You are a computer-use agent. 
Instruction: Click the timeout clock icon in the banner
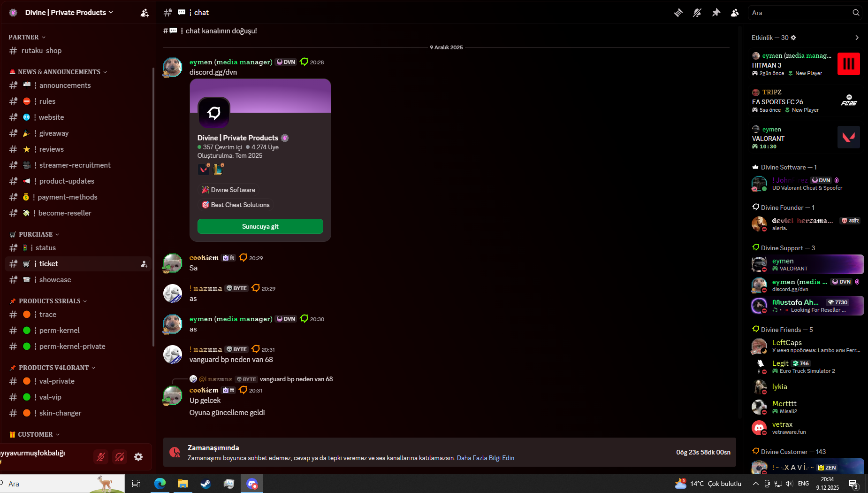pos(175,452)
